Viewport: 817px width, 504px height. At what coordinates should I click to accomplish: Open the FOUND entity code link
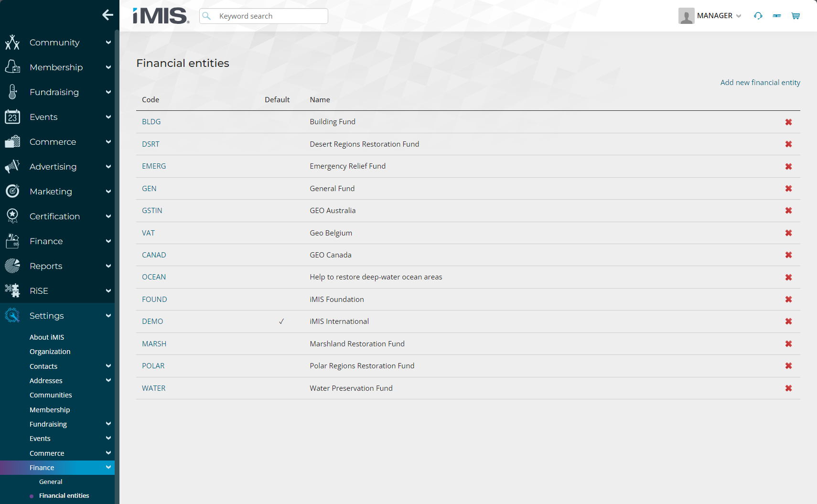click(154, 300)
